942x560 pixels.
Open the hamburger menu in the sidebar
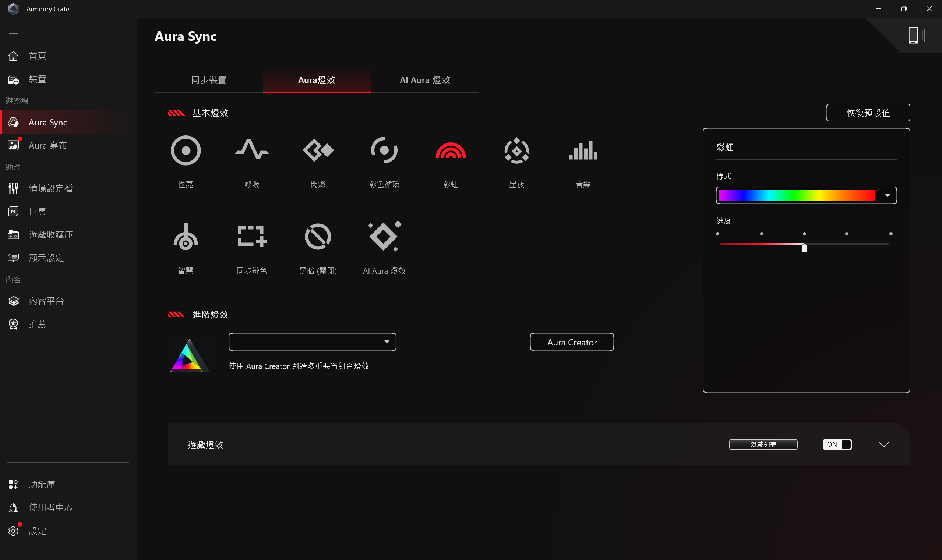13,31
